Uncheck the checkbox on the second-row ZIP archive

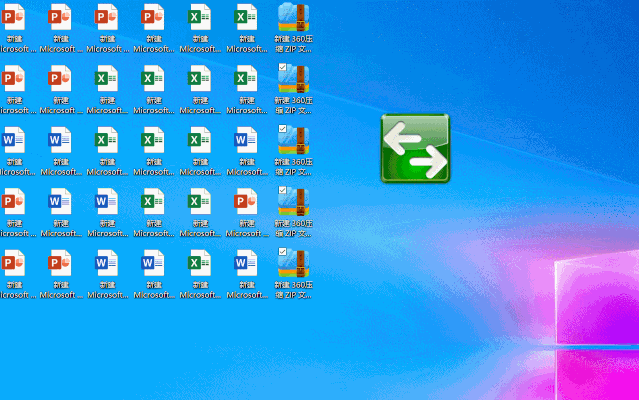coord(282,67)
